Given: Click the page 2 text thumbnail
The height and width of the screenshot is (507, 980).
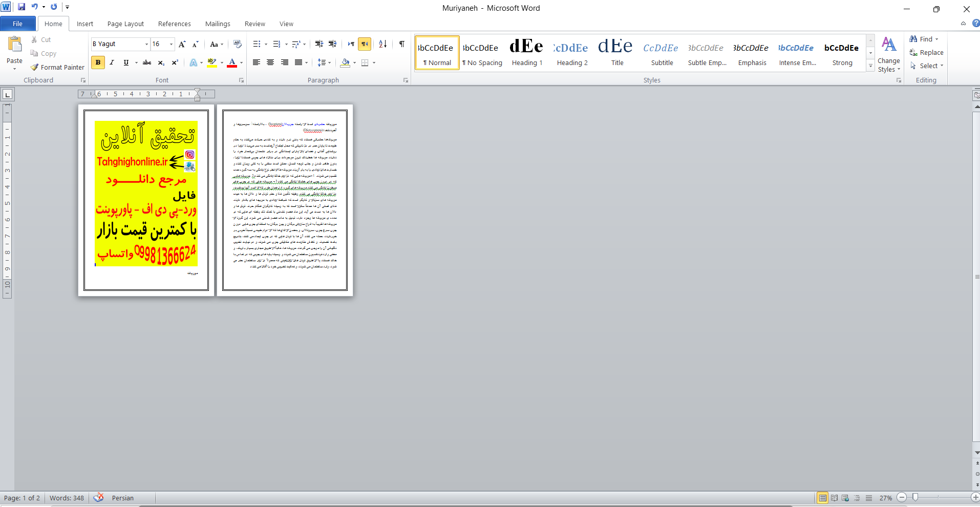Looking at the screenshot, I should point(285,200).
